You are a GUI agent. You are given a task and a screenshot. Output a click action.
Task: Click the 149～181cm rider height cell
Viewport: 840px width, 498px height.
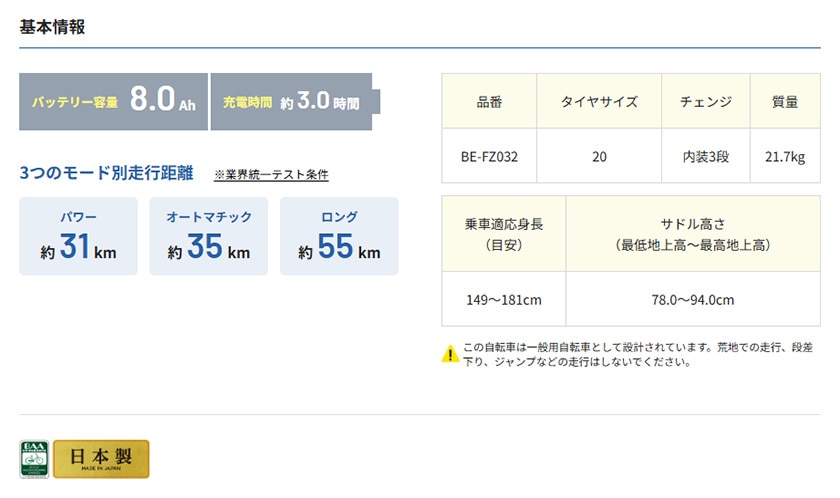504,299
